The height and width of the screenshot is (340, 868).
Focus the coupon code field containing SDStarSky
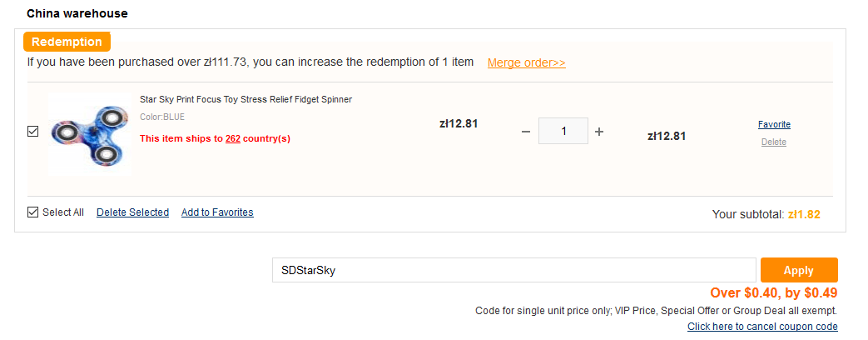[513, 270]
